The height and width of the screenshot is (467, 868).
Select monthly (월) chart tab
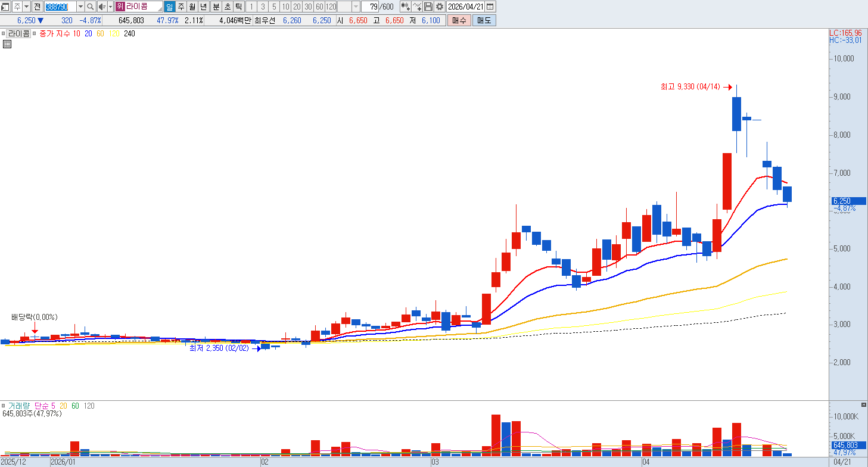(x=192, y=7)
